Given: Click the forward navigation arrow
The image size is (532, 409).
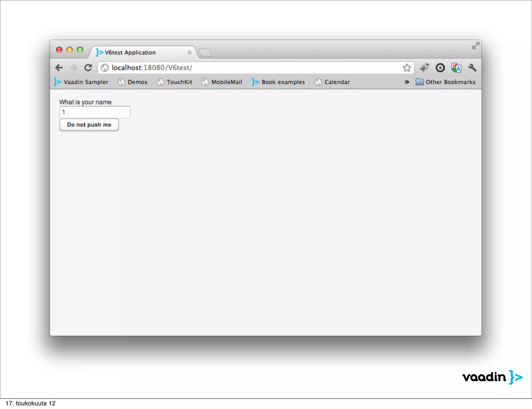Looking at the screenshot, I should click(x=74, y=68).
